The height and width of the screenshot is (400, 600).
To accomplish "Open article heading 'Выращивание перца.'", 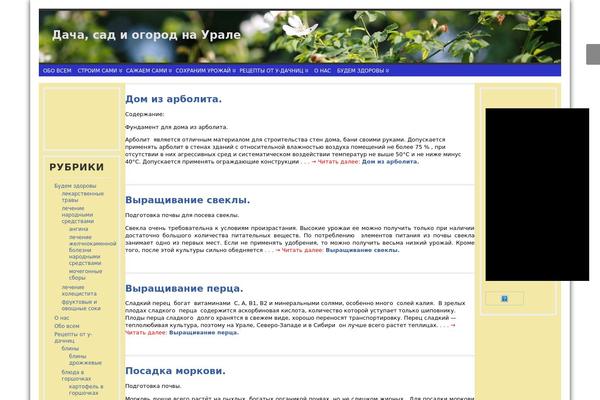I will [184, 288].
